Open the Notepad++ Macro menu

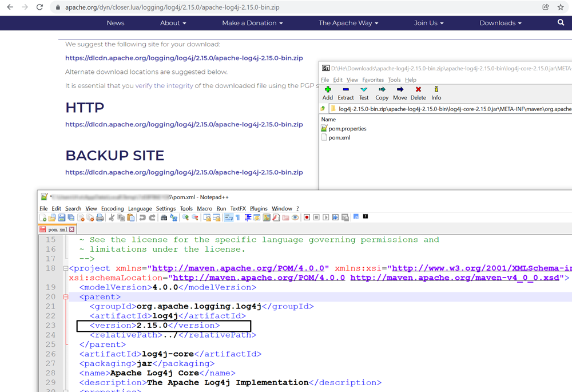pyautogui.click(x=204, y=209)
